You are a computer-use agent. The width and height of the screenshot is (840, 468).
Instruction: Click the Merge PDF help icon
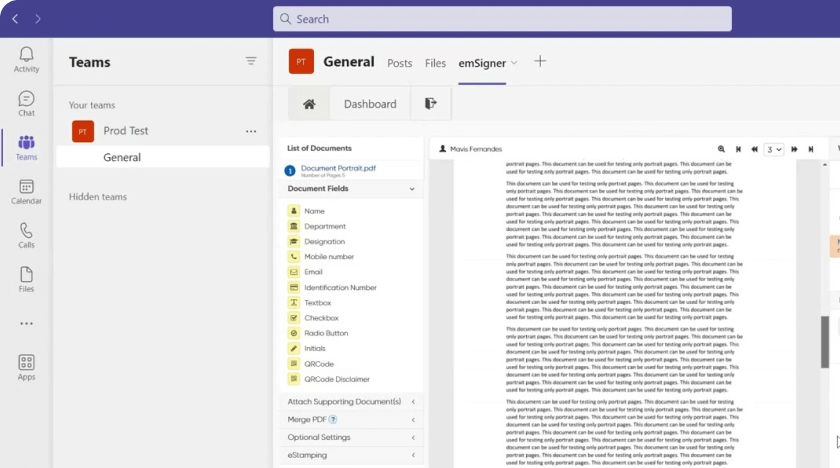coord(333,419)
